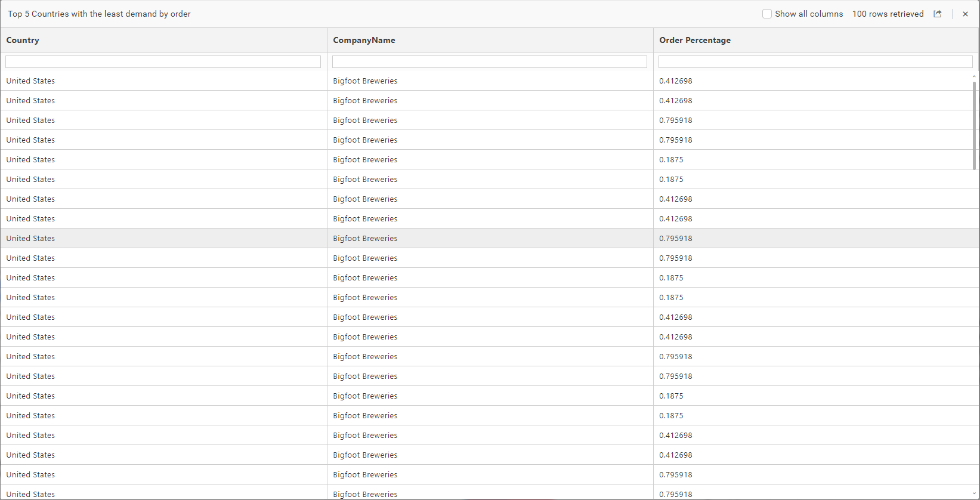Viewport: 980px width, 500px height.
Task: Click the '100 rows retrieved' text
Action: point(888,14)
